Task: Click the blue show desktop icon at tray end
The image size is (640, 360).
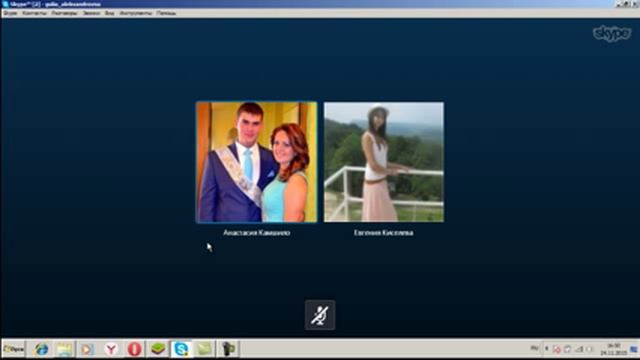Action: click(634, 349)
